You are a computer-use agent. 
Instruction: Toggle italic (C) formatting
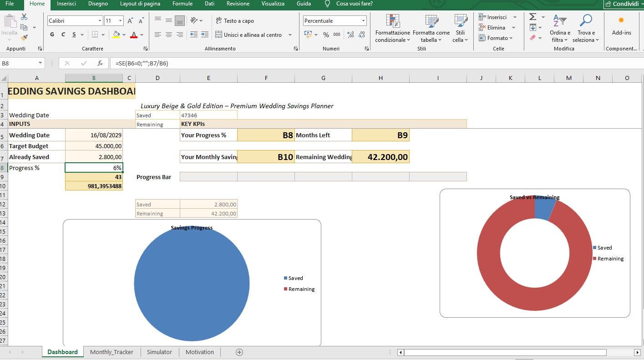pos(63,35)
